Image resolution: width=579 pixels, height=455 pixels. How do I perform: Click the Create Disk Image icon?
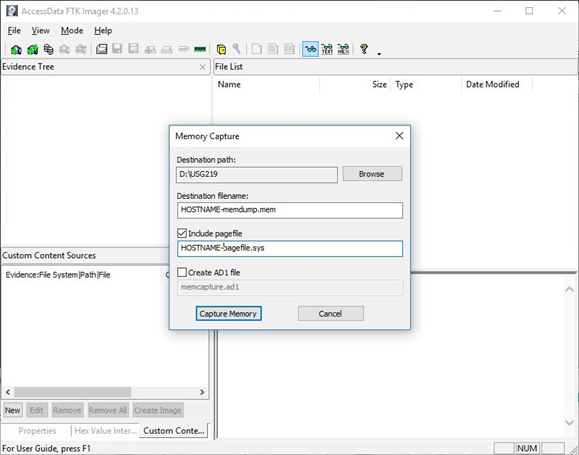coord(102,49)
